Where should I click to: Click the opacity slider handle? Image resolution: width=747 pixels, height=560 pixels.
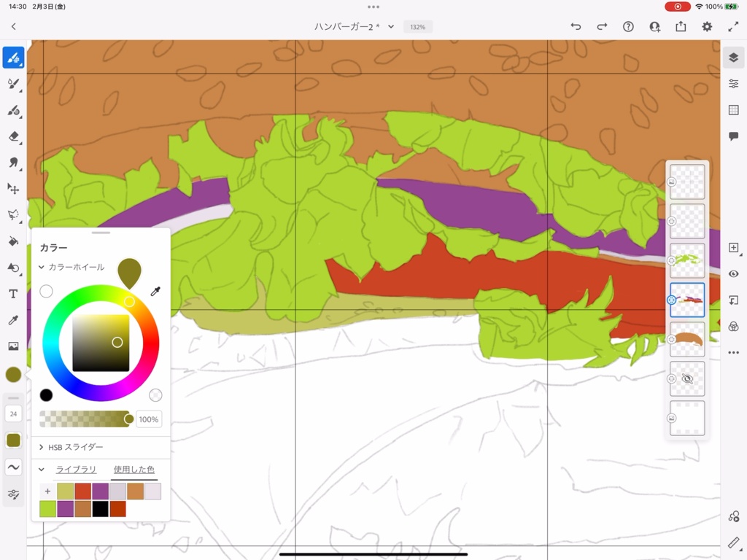tap(128, 419)
